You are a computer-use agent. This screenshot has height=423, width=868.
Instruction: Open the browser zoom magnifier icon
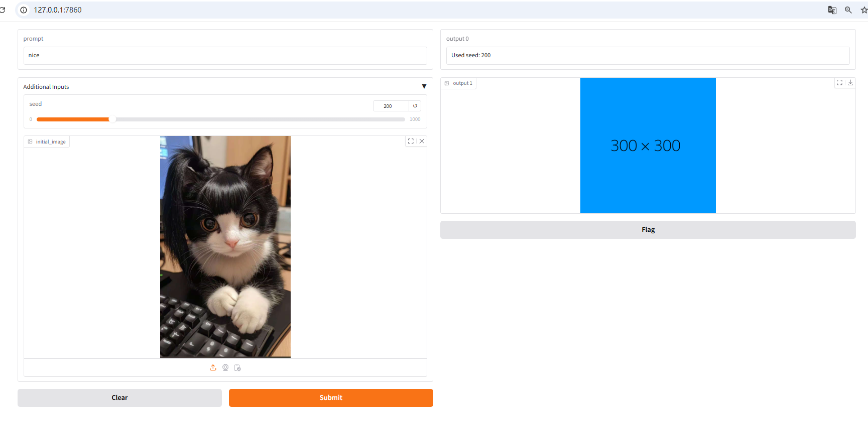848,10
